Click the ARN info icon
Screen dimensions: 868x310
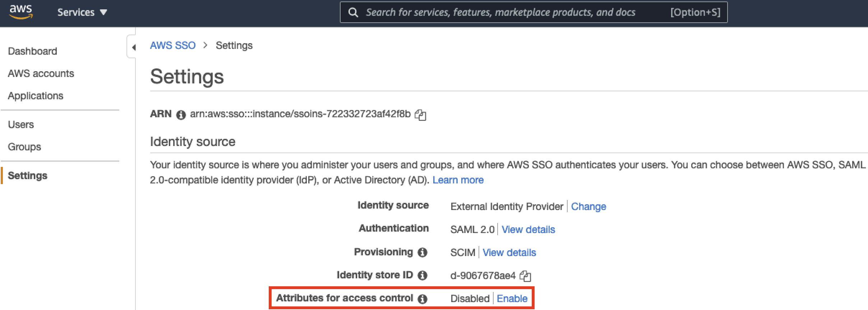(181, 115)
